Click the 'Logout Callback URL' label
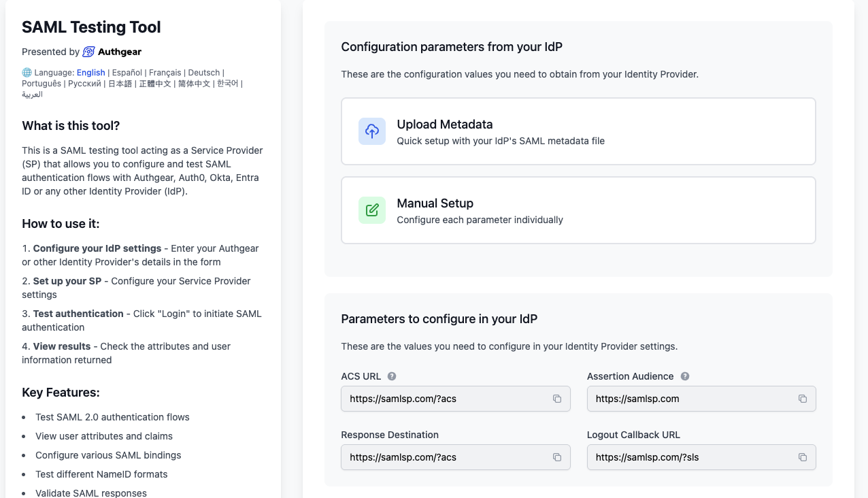868x498 pixels. pos(634,435)
